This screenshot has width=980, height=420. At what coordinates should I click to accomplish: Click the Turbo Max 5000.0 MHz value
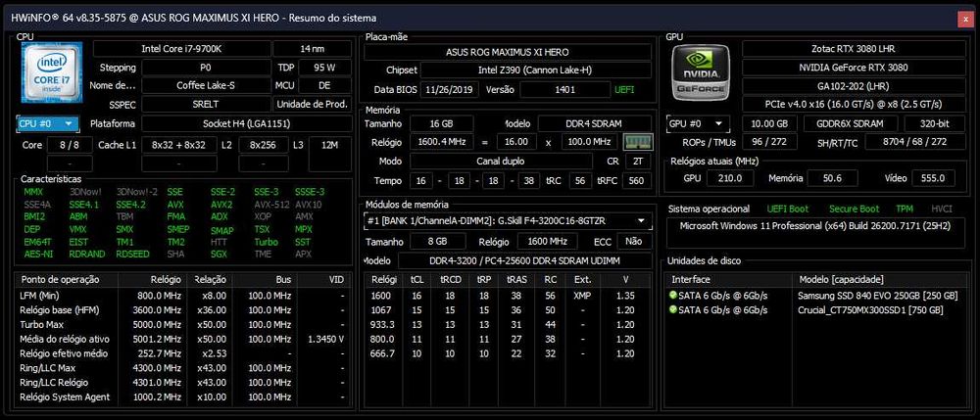[x=157, y=324]
